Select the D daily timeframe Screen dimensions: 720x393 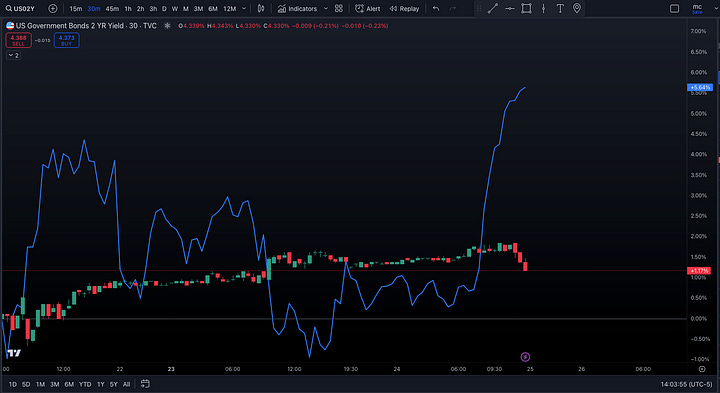pos(164,8)
